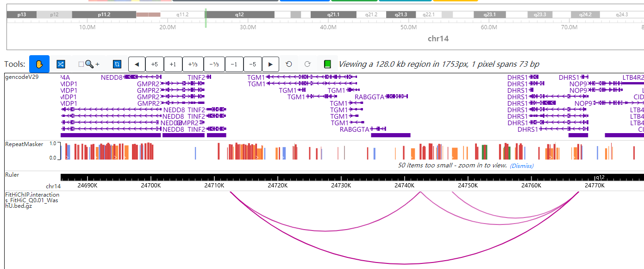Pan left with the left arrow button
This screenshot has height=269, width=644.
pos(137,64)
